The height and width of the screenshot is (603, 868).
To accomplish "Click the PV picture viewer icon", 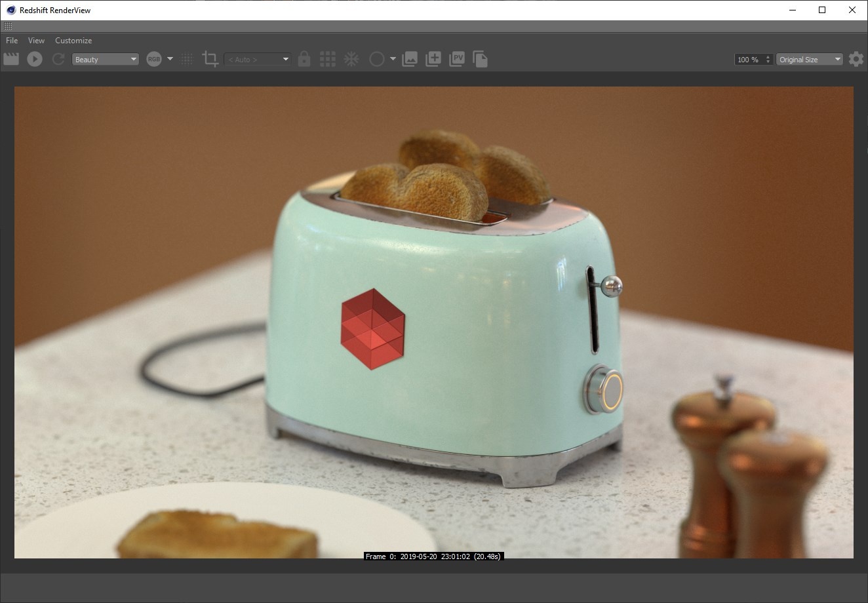I will [x=457, y=59].
